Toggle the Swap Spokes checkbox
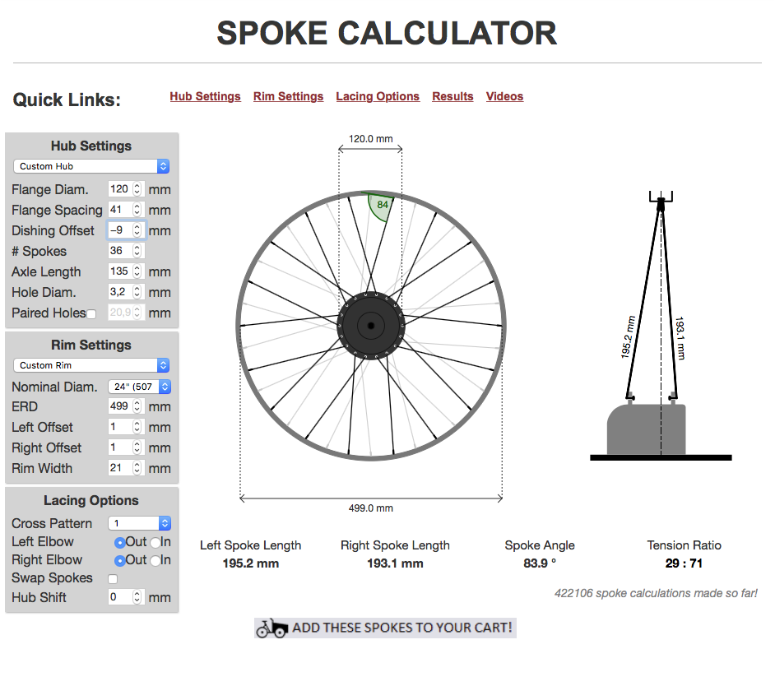The image size is (775, 700). coord(113,579)
